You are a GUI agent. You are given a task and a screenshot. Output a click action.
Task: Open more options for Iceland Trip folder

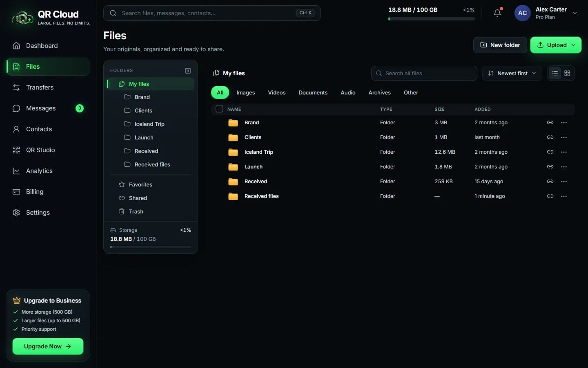coord(564,152)
